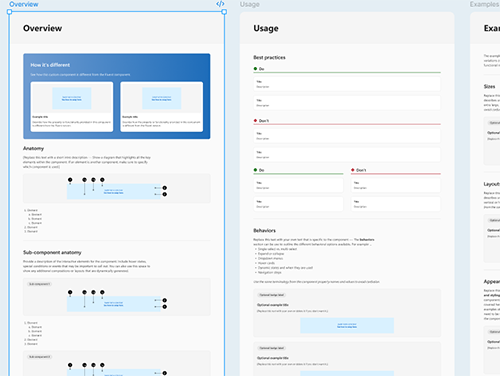Click the top-right selection handle of the Overview frame
The width and height of the screenshot is (500, 376).
pos(224,12)
